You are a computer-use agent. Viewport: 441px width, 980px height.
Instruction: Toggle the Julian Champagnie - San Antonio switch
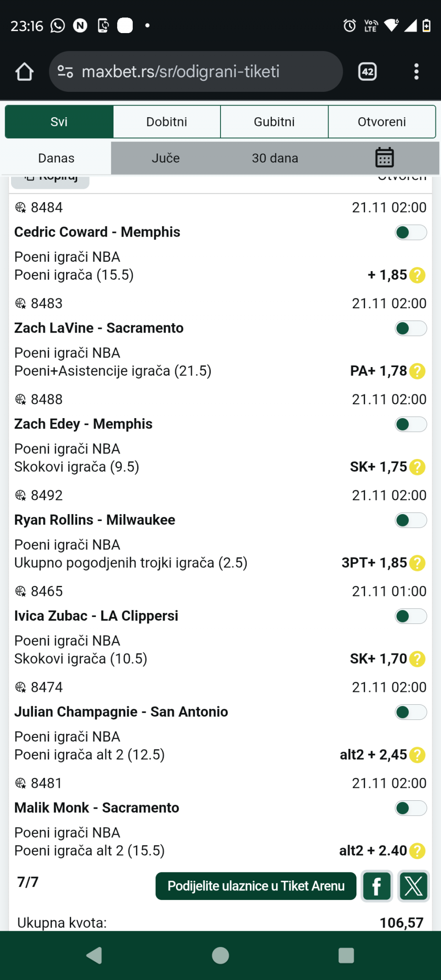(411, 712)
